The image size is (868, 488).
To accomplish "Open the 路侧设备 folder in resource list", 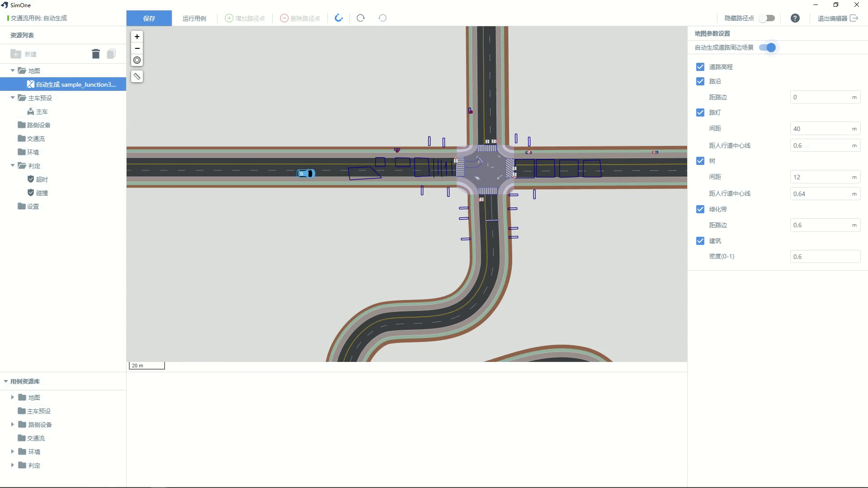I will click(x=34, y=125).
